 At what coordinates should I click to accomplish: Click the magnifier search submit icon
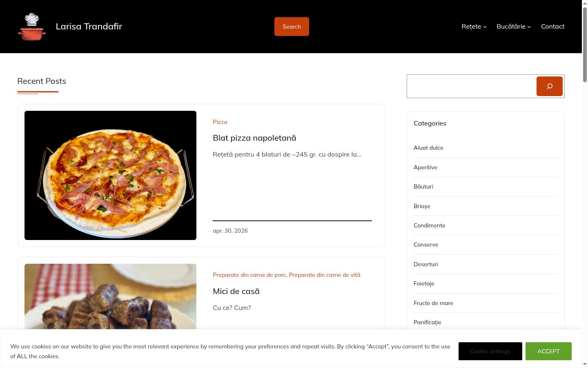[549, 86]
